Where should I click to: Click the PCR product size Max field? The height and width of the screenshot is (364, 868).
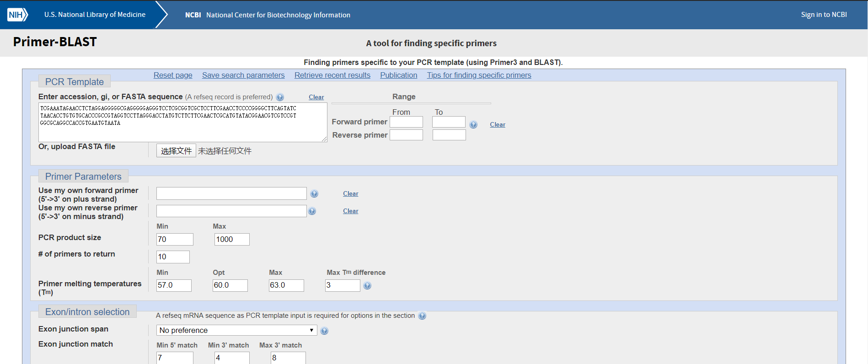click(x=232, y=239)
